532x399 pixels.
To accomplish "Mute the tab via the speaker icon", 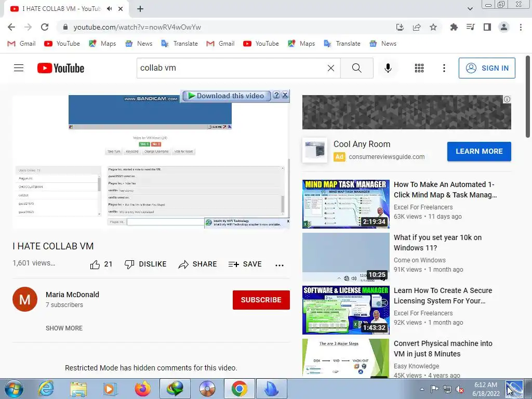I will coord(109,9).
